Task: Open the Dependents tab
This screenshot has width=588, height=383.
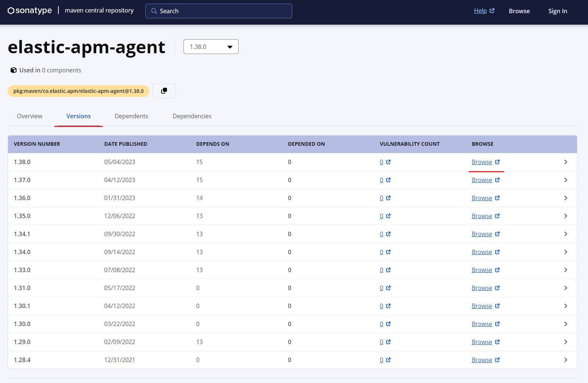Action: [x=131, y=116]
